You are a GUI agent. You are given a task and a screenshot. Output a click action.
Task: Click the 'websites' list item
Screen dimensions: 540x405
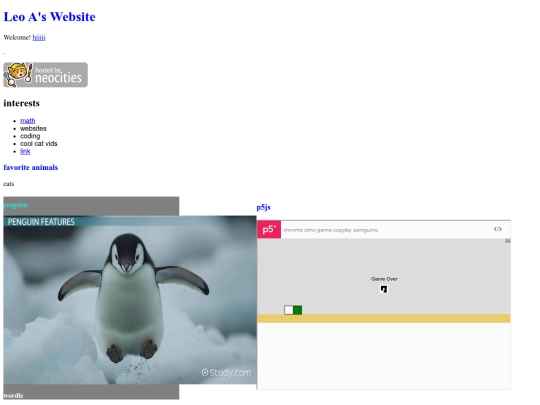(33, 128)
